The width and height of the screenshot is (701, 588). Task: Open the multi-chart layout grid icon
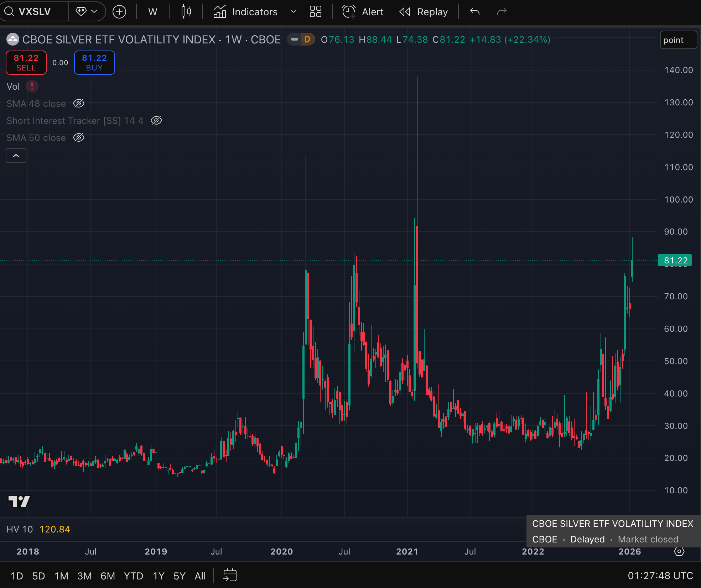point(315,11)
